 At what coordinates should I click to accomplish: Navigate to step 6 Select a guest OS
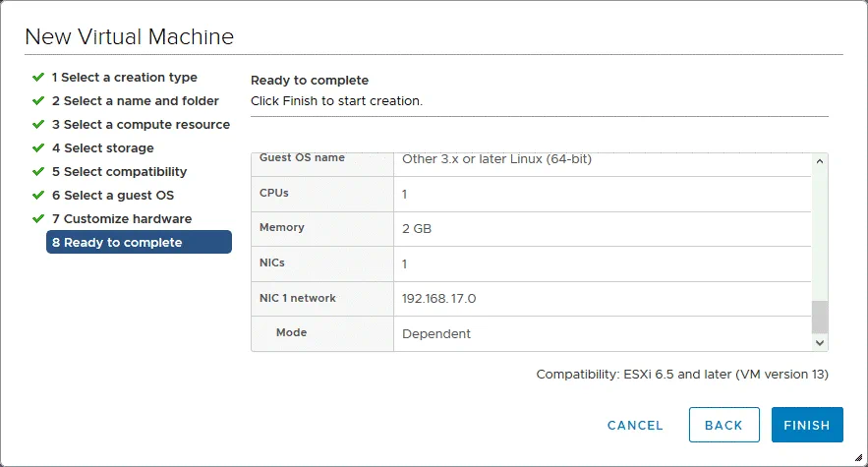[112, 196]
